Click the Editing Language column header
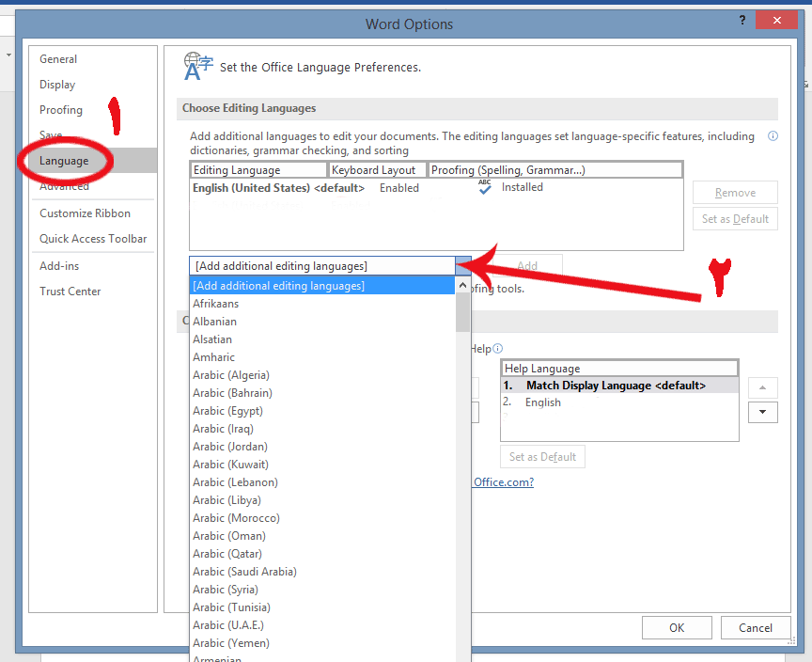This screenshot has height=662, width=812. pyautogui.click(x=258, y=170)
